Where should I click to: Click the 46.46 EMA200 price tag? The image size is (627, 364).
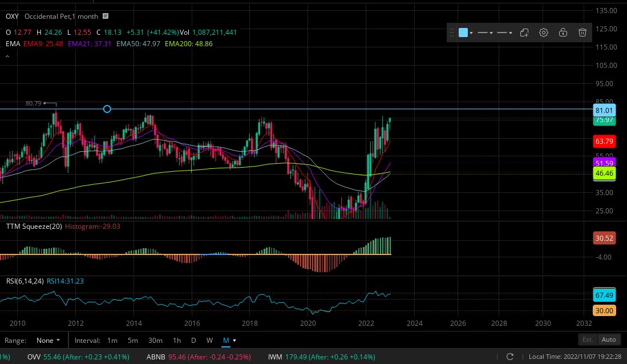tap(604, 173)
